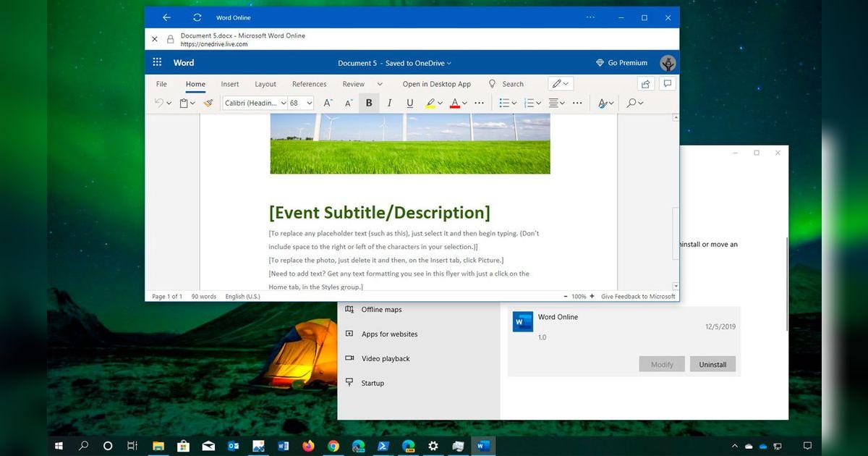This screenshot has width=868, height=456.
Task: Toggle bold formatting
Action: [x=369, y=103]
